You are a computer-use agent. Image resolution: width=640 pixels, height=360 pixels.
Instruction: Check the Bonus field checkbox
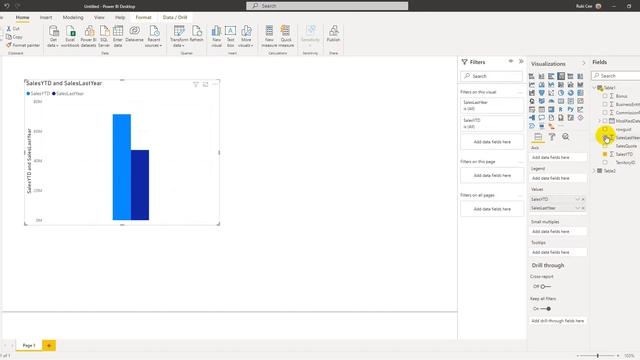(605, 96)
